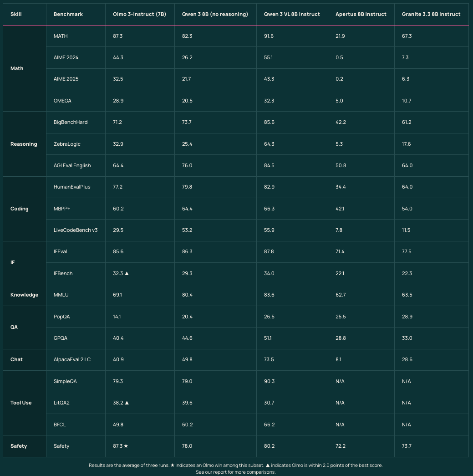Click the Safety skill label
This screenshot has height=476, width=473.
coord(19,446)
